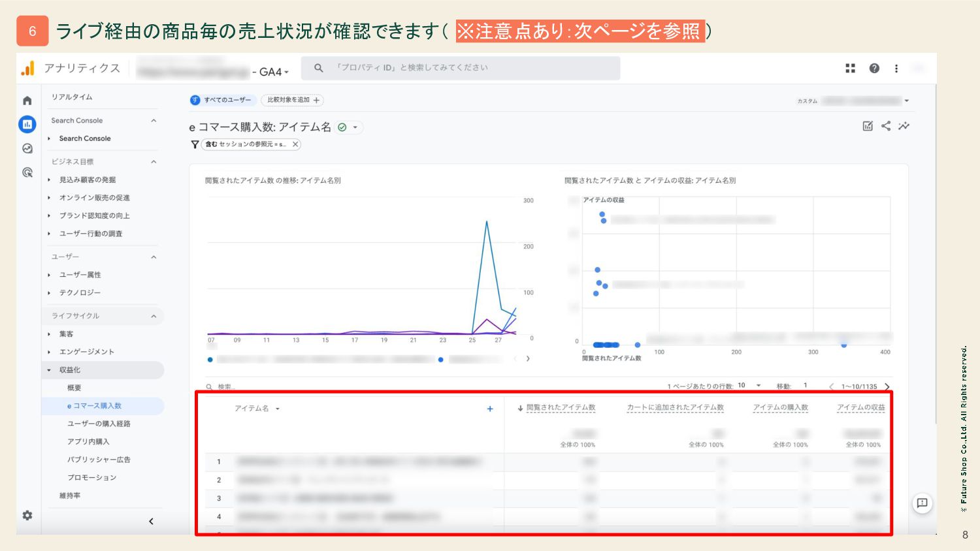Expand オンライン販売の促進 menu item
This screenshot has width=980, height=551.
click(49, 197)
